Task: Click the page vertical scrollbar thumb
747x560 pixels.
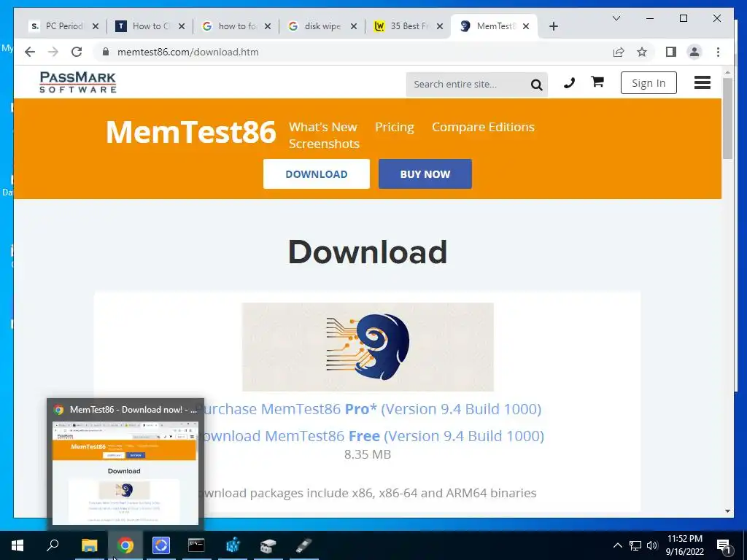Action: tap(727, 118)
